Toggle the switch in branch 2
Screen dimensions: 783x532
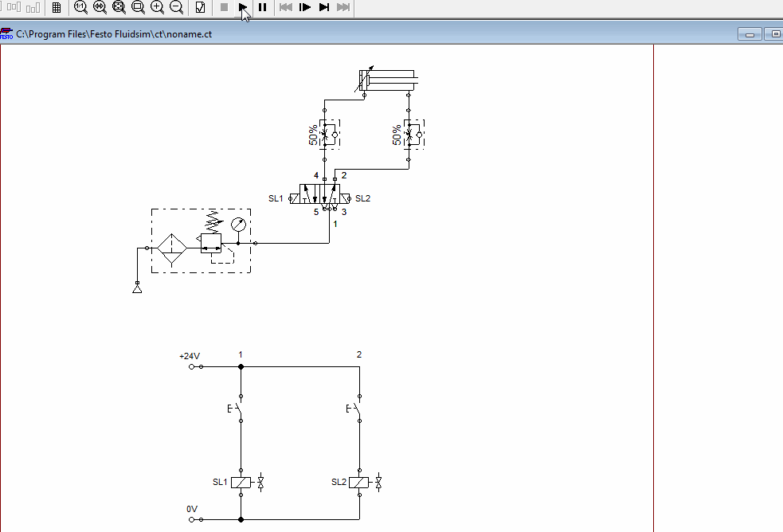358,408
